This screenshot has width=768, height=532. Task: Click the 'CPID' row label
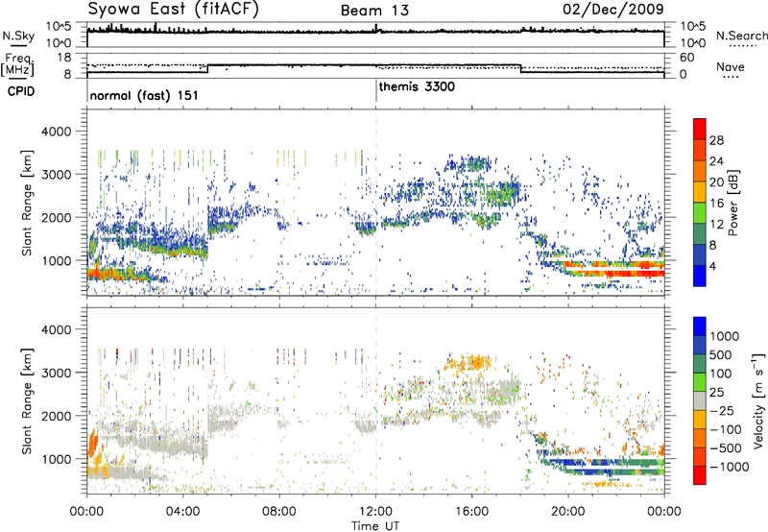(x=20, y=91)
